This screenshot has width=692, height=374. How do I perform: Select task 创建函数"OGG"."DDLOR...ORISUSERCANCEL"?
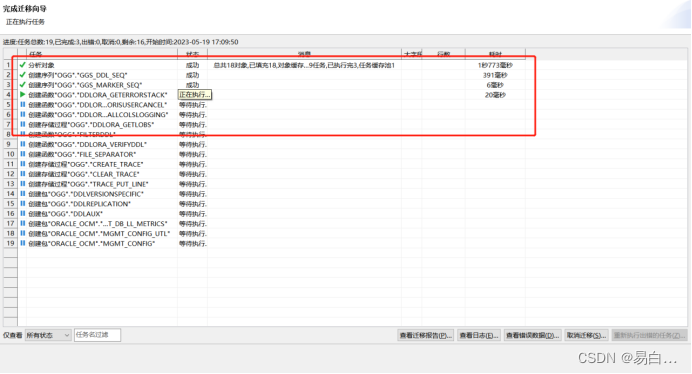(x=98, y=105)
